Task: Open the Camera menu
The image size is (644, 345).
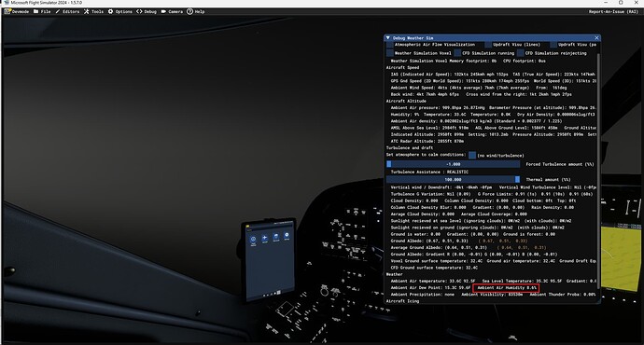Action: (172, 11)
